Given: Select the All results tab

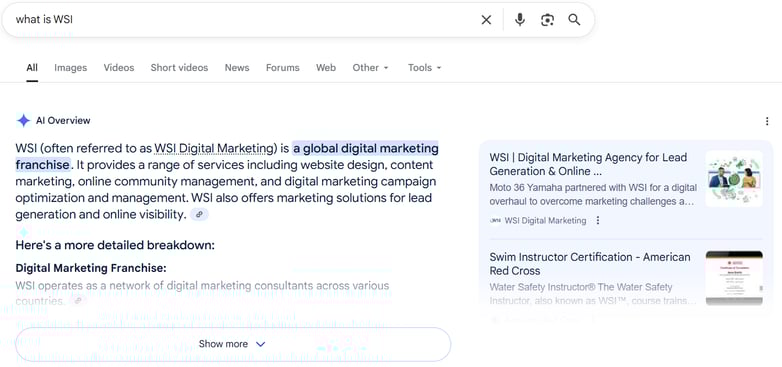Looking at the screenshot, I should tap(32, 68).
